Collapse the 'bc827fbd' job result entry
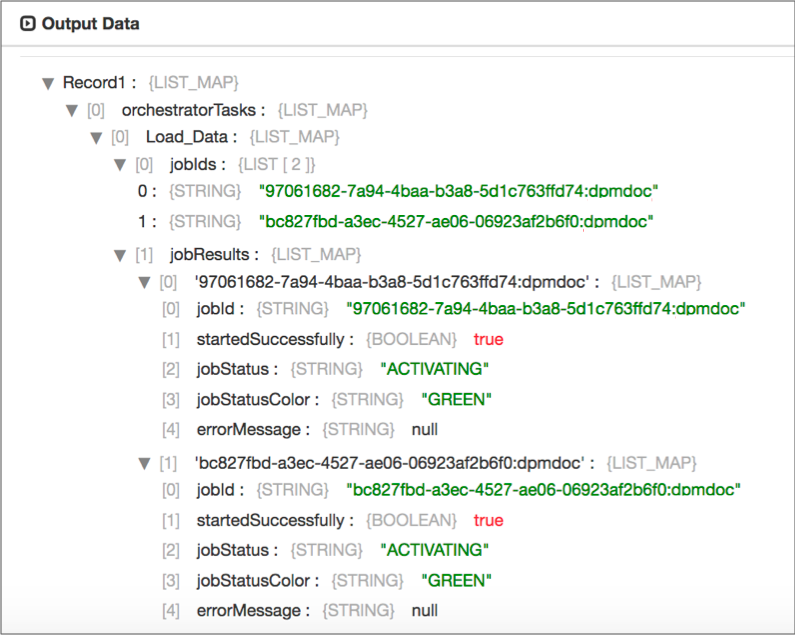Image resolution: width=795 pixels, height=635 pixels. [145, 463]
